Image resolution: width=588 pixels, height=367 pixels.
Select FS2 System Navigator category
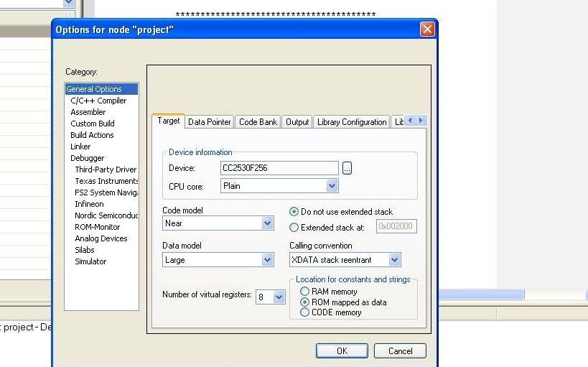tap(106, 192)
